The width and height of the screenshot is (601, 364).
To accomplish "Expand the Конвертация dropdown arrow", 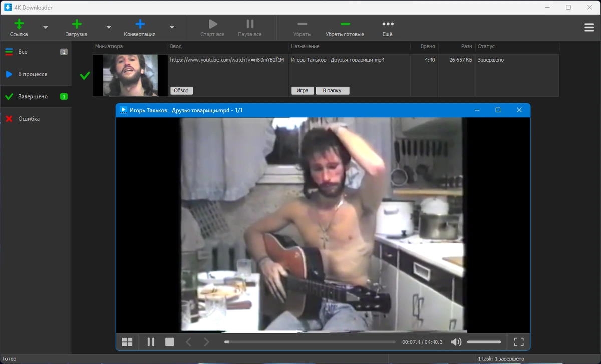I will click(172, 27).
